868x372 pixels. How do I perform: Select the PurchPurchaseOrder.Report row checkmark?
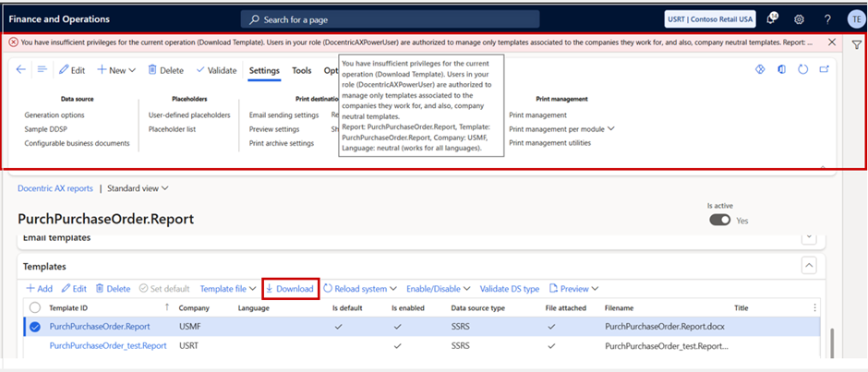click(35, 326)
